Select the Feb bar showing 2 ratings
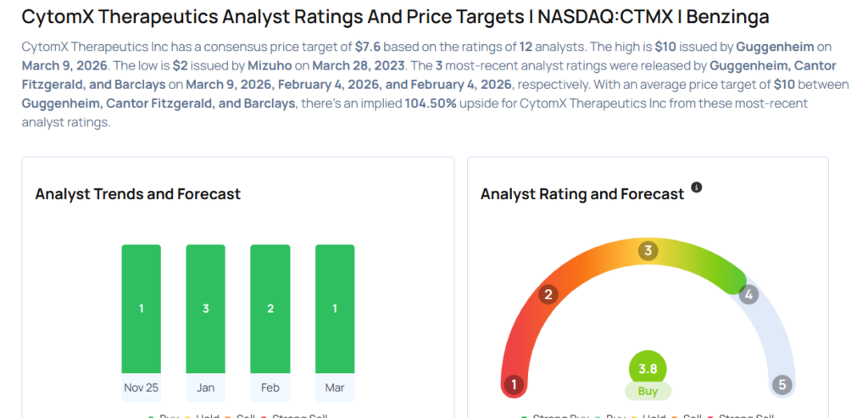The image size is (868, 418). pos(270,309)
